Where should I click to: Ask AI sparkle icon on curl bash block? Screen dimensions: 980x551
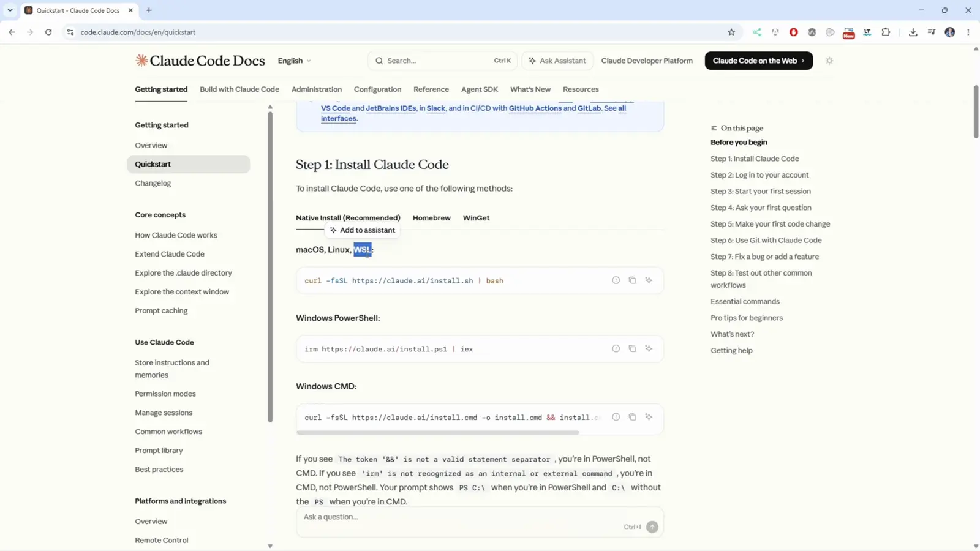649,280
